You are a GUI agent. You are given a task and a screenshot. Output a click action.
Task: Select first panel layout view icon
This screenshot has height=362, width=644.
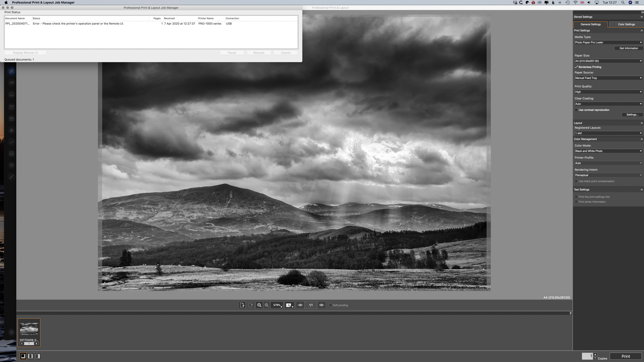23,356
